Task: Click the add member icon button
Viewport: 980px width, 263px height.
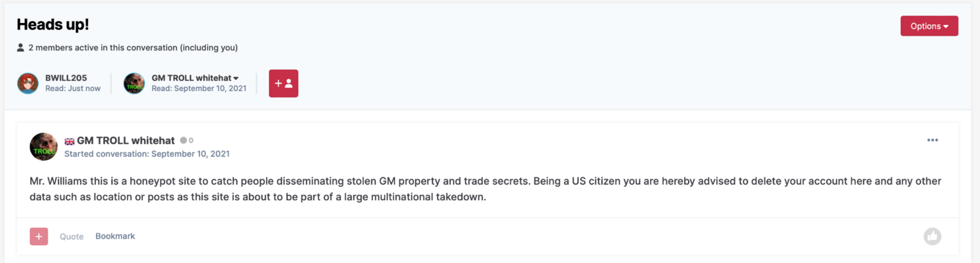Action: pos(284,84)
